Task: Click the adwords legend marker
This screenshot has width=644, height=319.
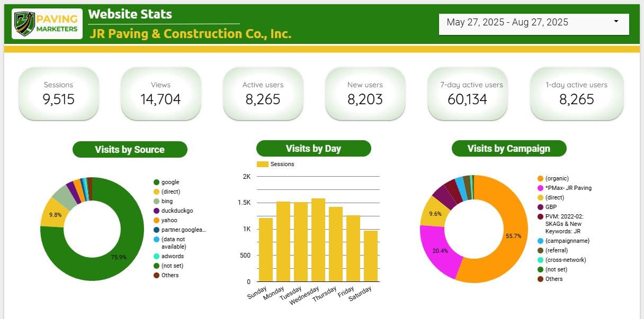Action: (x=156, y=257)
